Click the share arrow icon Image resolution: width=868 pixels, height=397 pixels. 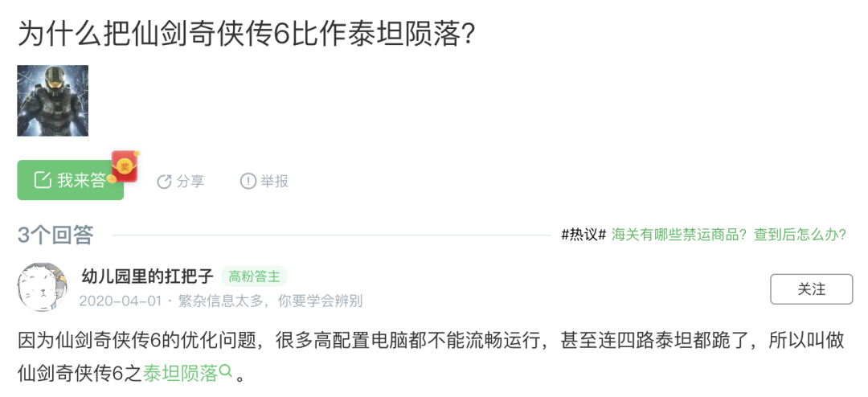point(164,182)
